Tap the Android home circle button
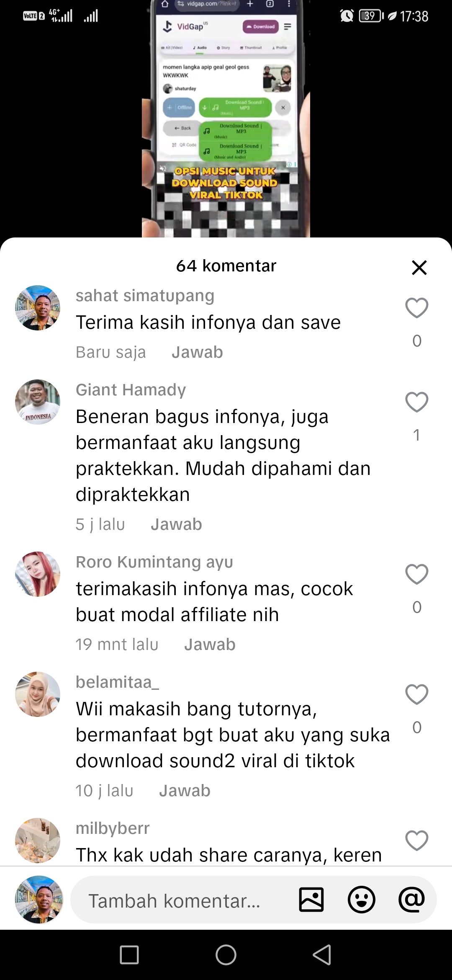The width and height of the screenshot is (452, 980). coord(226,955)
